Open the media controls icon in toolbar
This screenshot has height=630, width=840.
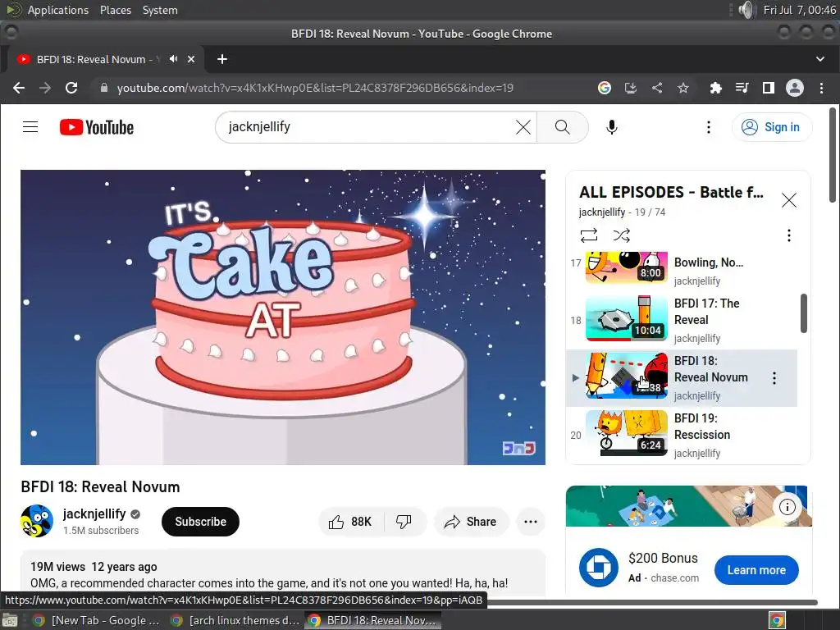coord(742,88)
